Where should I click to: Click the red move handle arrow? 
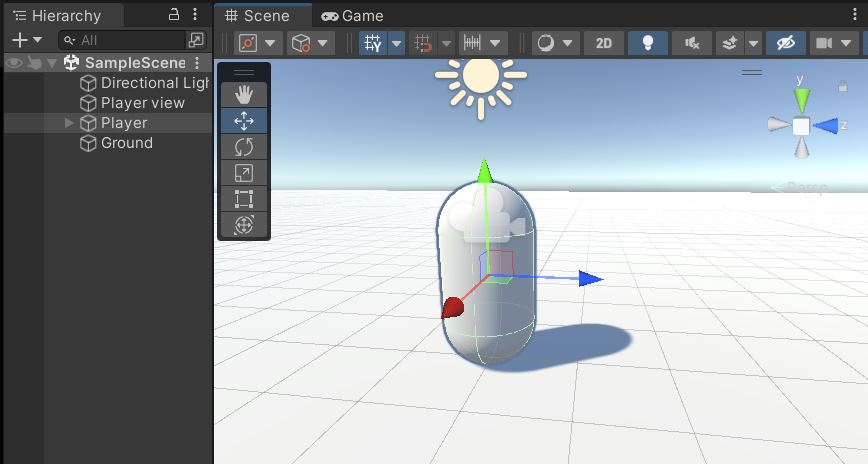[452, 308]
